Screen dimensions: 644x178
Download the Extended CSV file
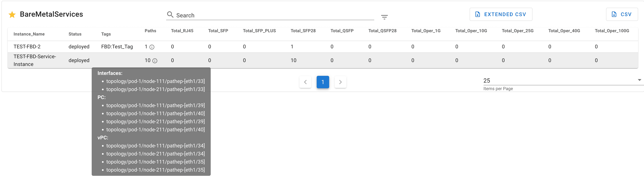tap(501, 14)
